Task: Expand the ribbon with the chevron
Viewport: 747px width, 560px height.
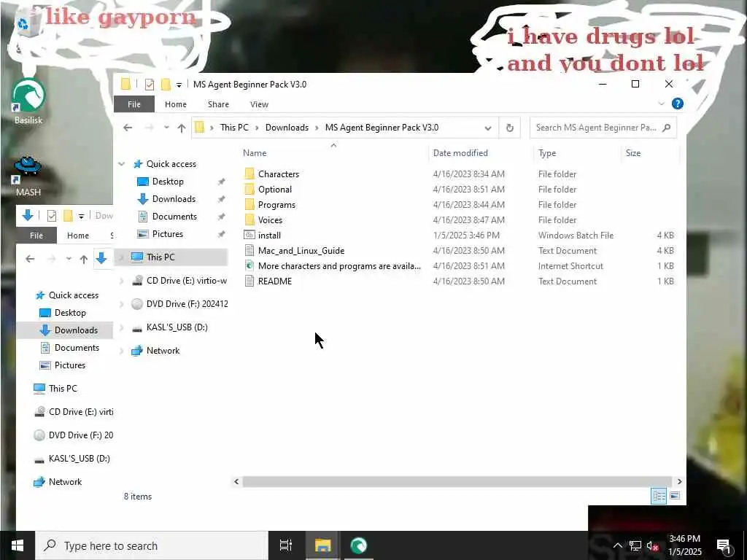Action: click(x=661, y=104)
